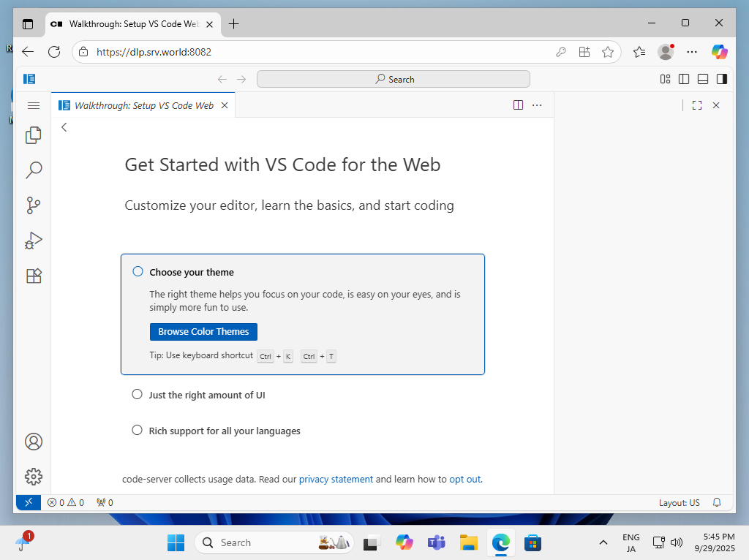Open the Customize Layout control
This screenshot has height=560, width=749.
point(665,79)
